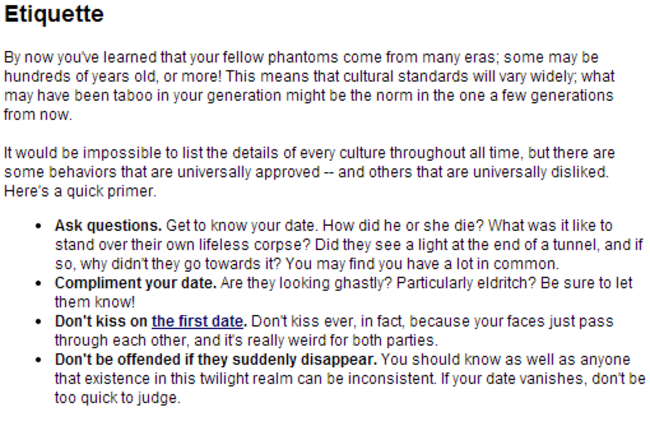Click the phrase "You may find you have a lot in common."

(x=422, y=264)
